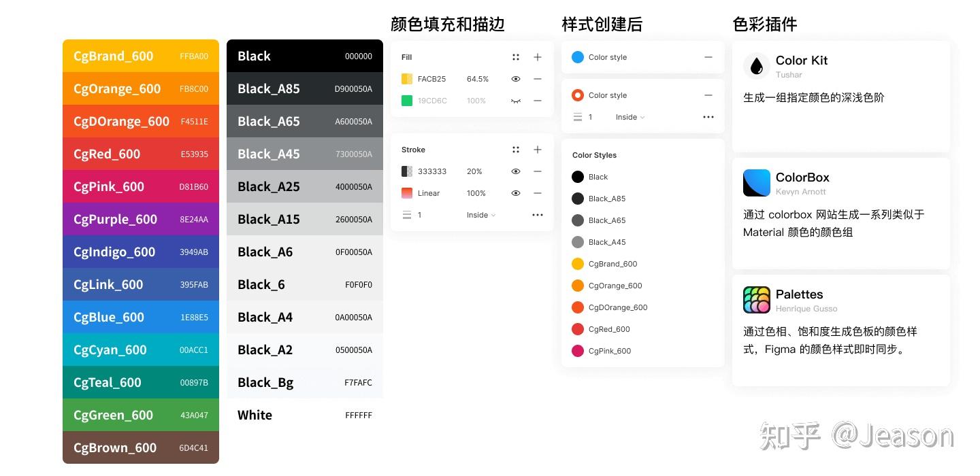Screen dimensions: 980x476
Task: Click the FACB25 yellow fill swatch
Action: click(x=407, y=79)
